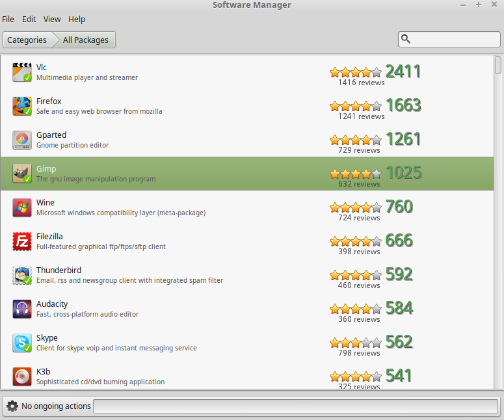Select the Gparted package name
This screenshot has height=420, width=504.
[x=51, y=135]
